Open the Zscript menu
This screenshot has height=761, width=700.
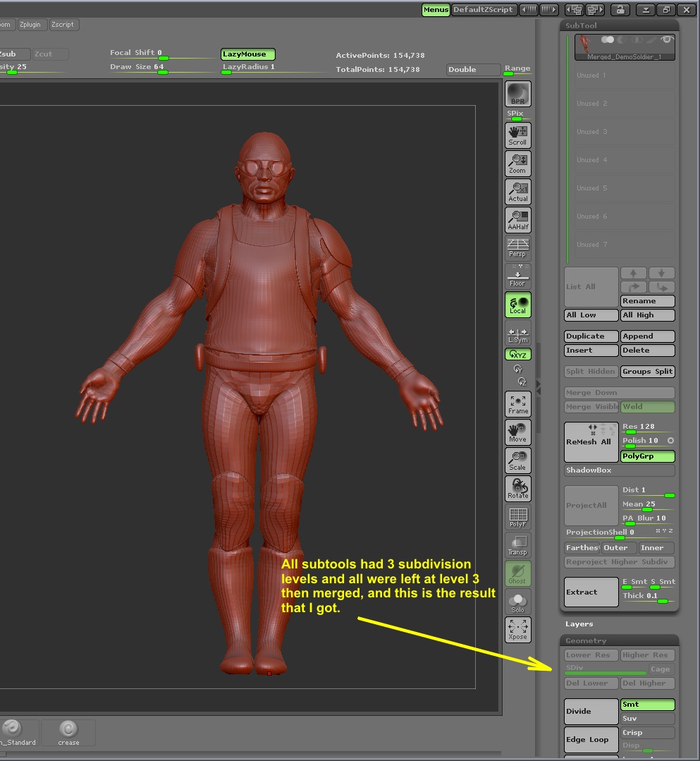pos(63,25)
